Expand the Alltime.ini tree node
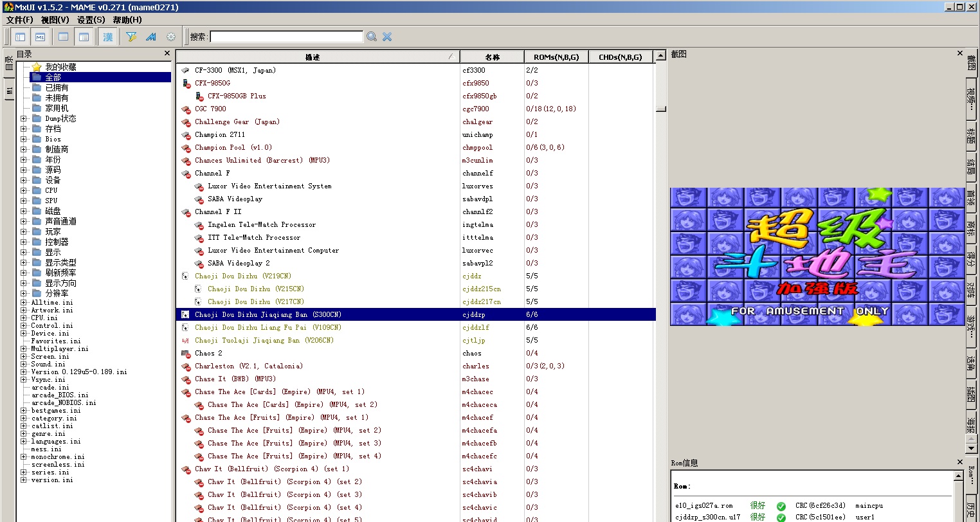Viewport: 980px width, 522px height. 23,302
